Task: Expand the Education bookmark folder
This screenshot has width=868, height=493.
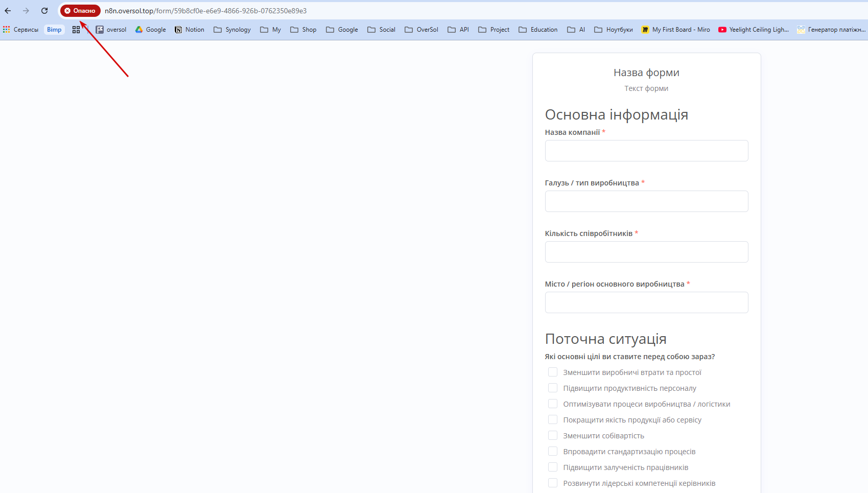Action: point(538,30)
